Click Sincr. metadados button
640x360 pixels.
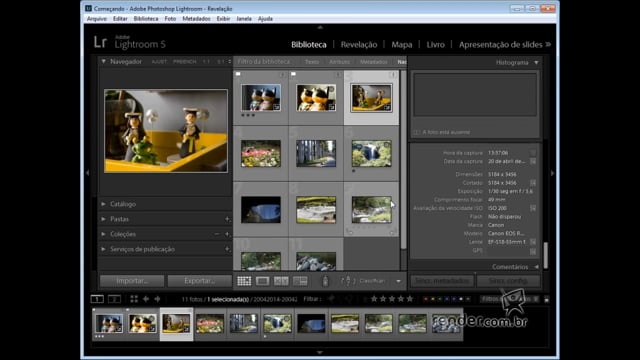[x=442, y=281]
